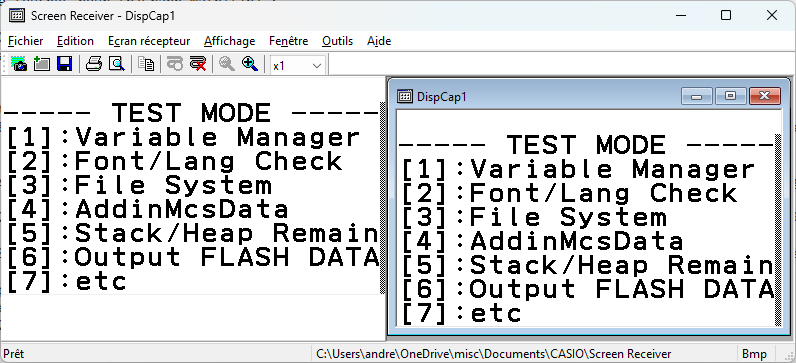Click the new capture window icon
796x363 pixels.
pos(42,64)
